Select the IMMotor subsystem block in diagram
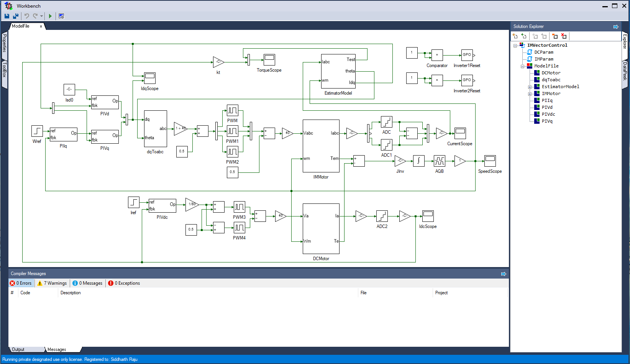 321,146
